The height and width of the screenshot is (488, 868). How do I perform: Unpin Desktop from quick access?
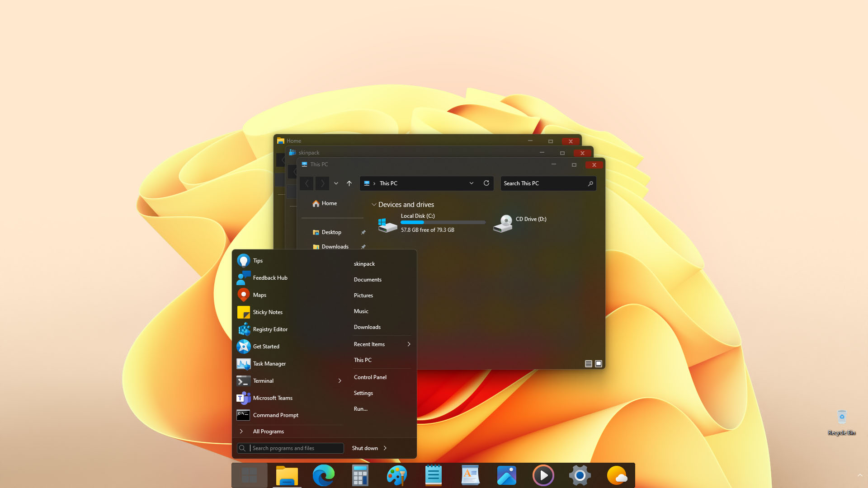[363, 232]
